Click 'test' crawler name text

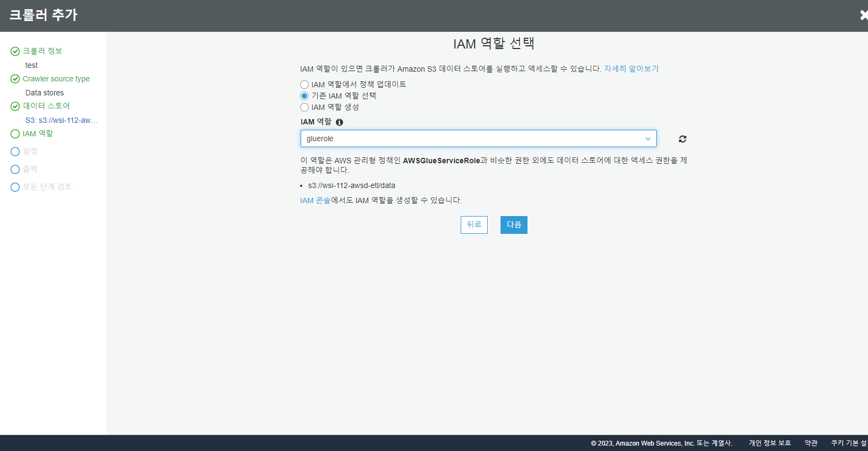31,65
